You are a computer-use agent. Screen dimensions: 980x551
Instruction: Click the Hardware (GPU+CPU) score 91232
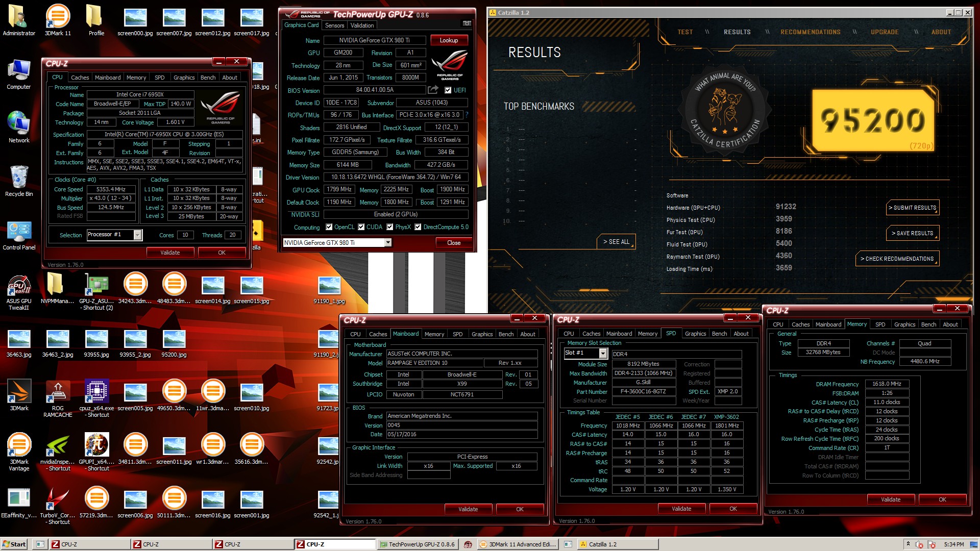pyautogui.click(x=786, y=207)
